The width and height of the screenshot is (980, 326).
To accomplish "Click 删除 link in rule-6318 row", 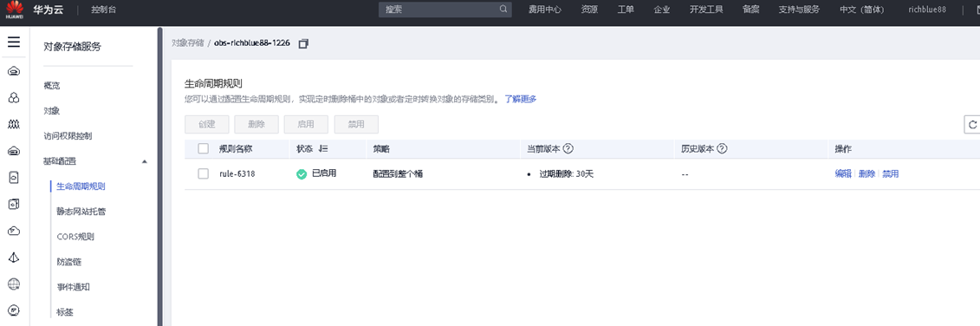I will (866, 174).
